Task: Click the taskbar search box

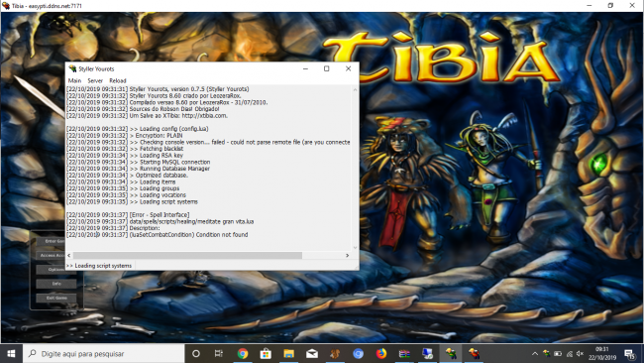Action: tap(103, 353)
